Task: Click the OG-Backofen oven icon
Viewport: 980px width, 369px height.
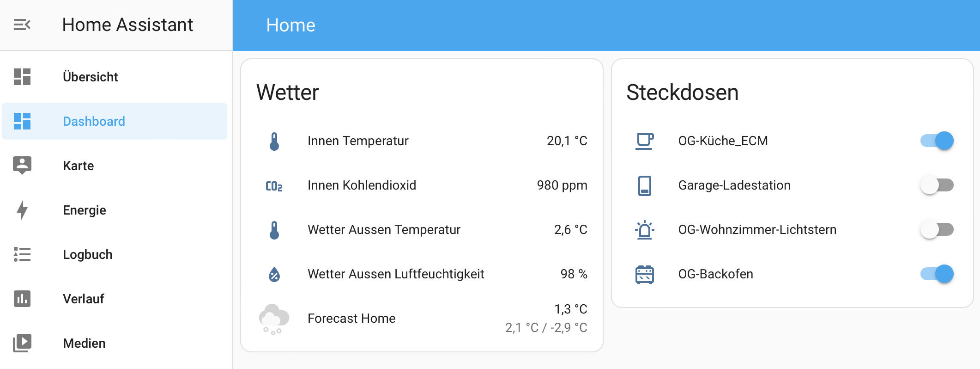Action: click(x=645, y=274)
